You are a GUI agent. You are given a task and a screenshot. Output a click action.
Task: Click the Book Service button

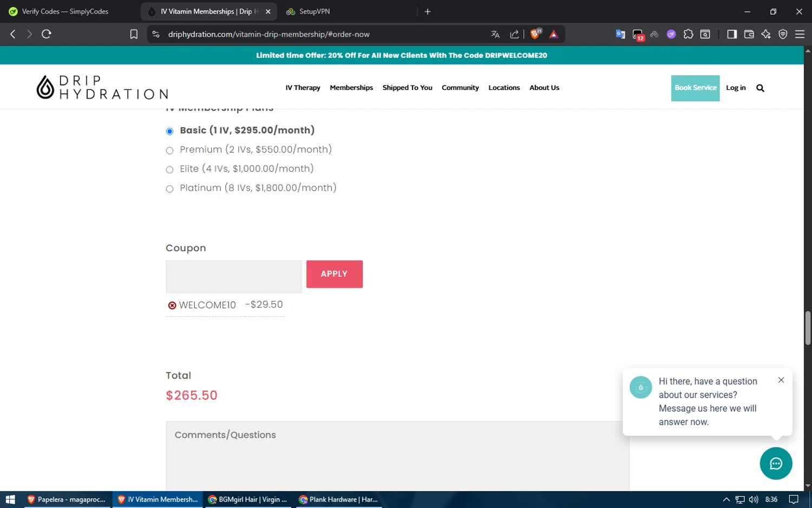(x=695, y=88)
